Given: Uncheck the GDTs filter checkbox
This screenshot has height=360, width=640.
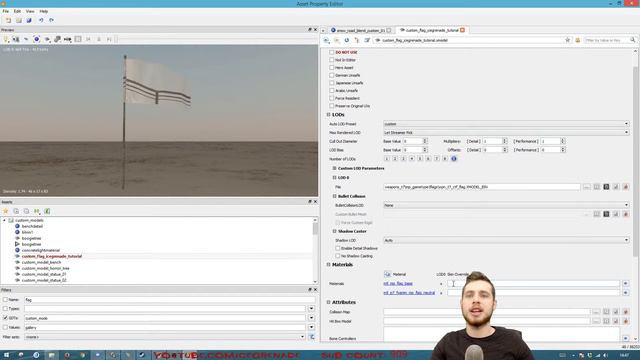Looking at the screenshot, I should 5,318.
